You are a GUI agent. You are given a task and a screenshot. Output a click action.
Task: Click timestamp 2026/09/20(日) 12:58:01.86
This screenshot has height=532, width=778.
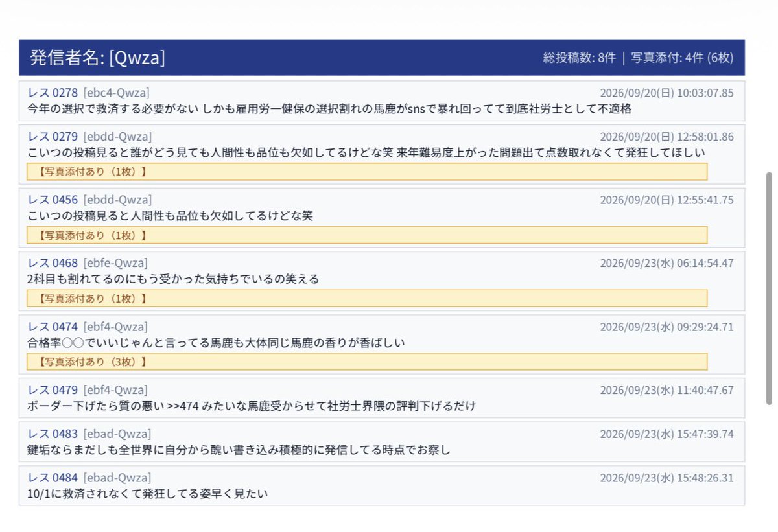point(666,137)
